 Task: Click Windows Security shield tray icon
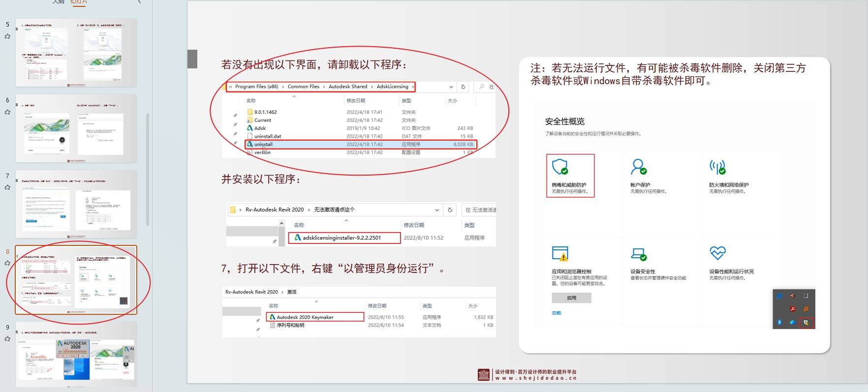[x=806, y=323]
